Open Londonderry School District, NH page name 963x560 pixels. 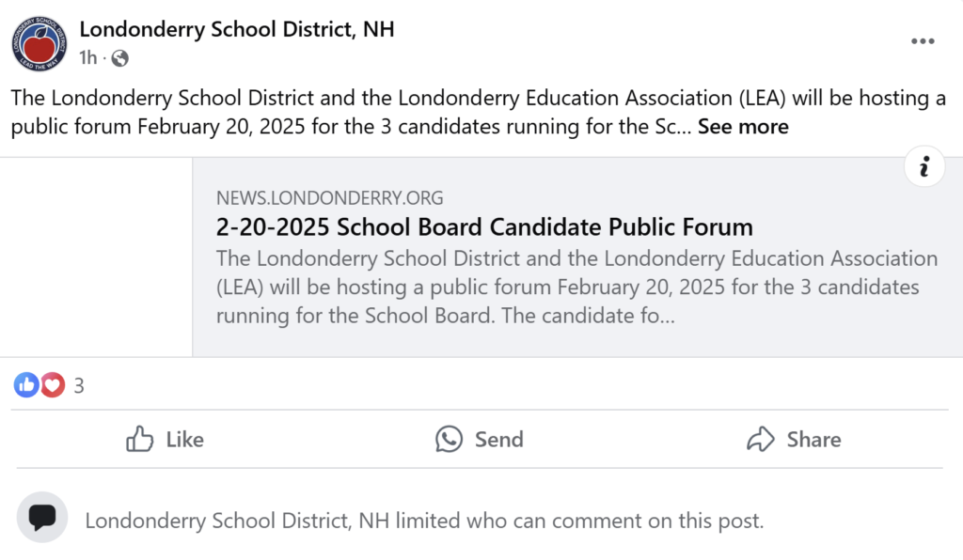[237, 29]
